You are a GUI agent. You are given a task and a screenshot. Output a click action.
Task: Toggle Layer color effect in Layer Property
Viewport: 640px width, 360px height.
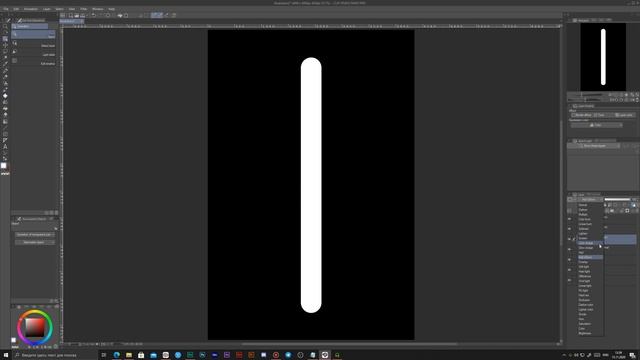(624, 115)
